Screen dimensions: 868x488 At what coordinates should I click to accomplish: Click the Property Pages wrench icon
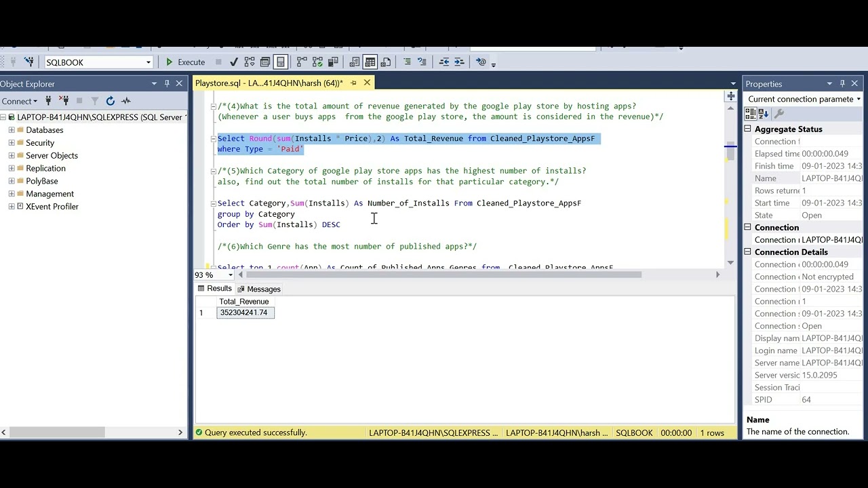[x=779, y=114]
